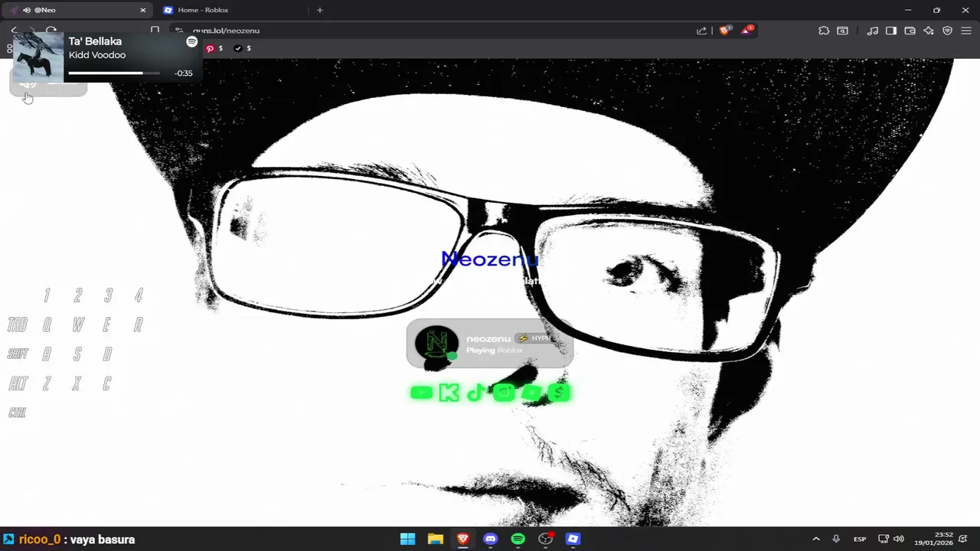980x551 pixels.
Task: Open Roblox from taskbar
Action: [x=573, y=539]
